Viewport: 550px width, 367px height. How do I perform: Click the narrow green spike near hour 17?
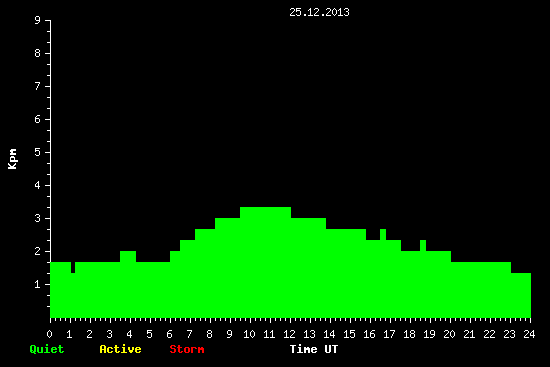(383, 234)
